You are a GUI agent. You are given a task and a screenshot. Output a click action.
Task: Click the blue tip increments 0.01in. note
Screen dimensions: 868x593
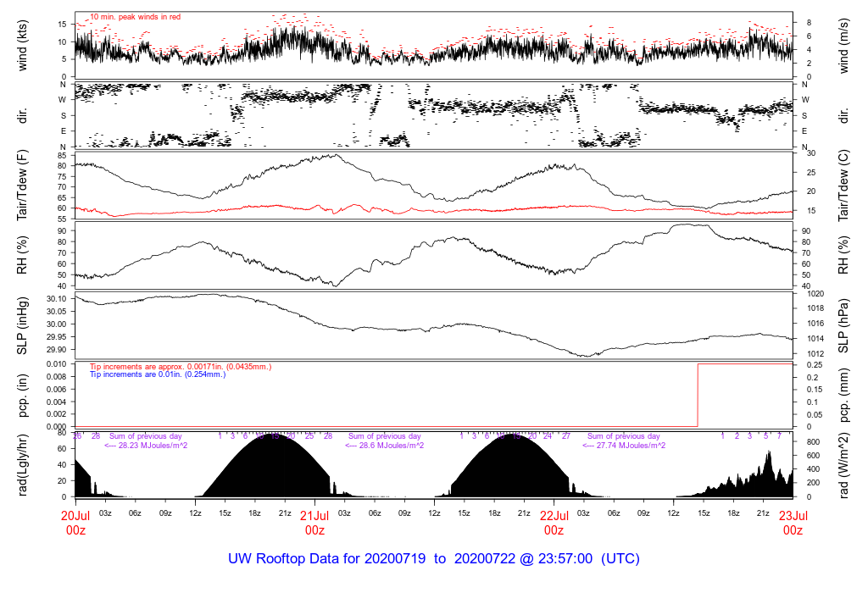pyautogui.click(x=158, y=374)
